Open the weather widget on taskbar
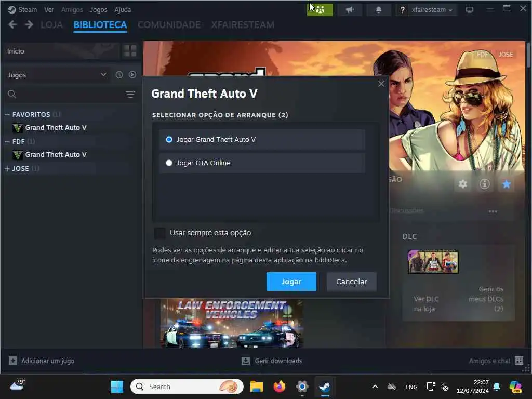Image resolution: width=532 pixels, height=399 pixels. point(17,385)
